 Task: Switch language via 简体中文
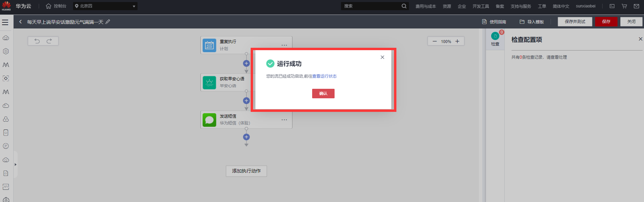[561, 6]
